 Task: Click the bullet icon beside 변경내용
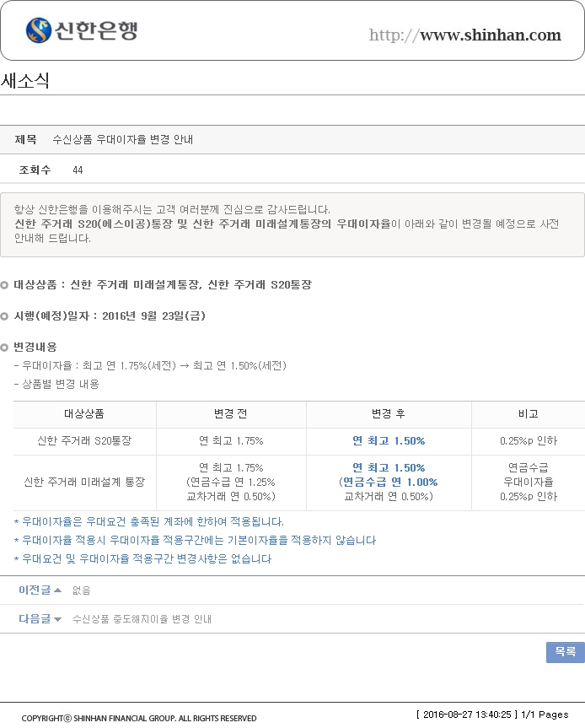tap(5, 348)
